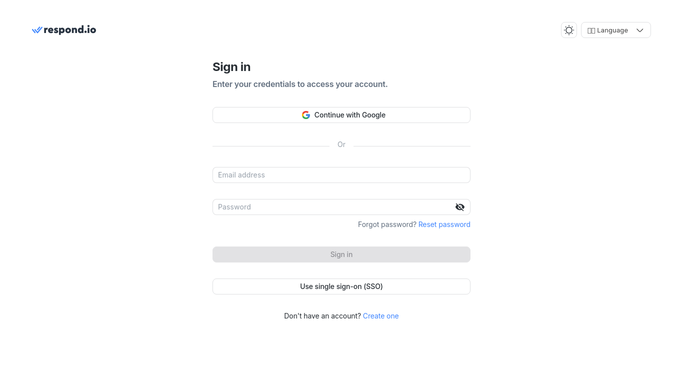
Task: Click the Forgot password? text
Action: tap(387, 225)
